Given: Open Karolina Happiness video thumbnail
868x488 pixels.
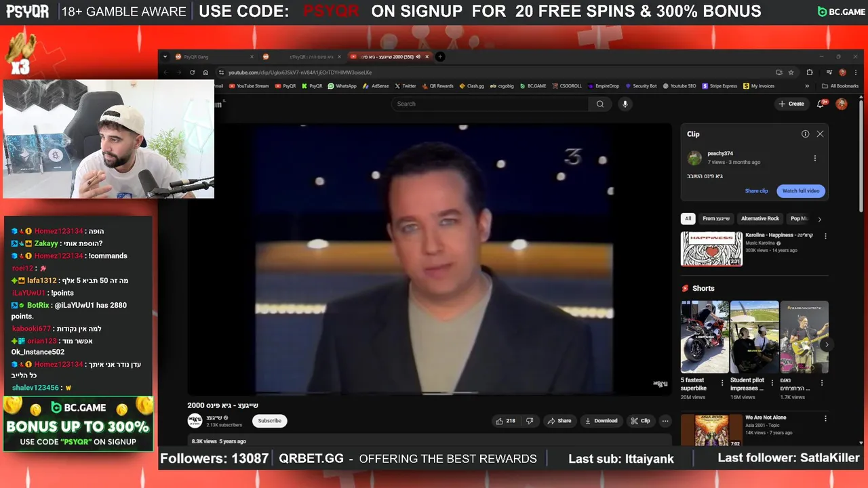Looking at the screenshot, I should click(711, 249).
